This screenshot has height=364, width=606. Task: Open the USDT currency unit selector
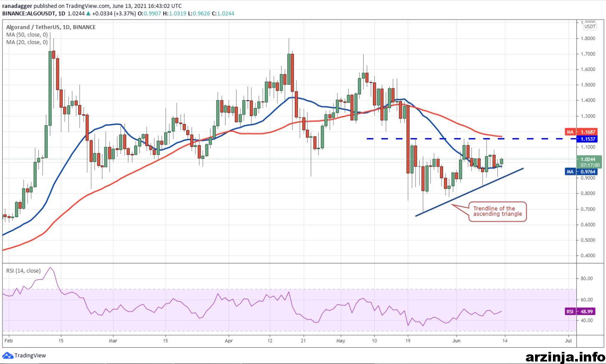click(x=590, y=27)
